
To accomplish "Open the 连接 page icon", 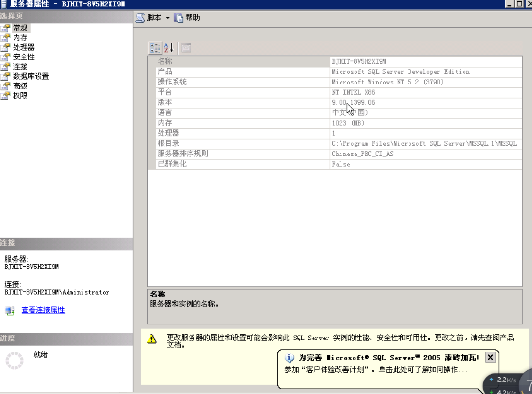I will tap(5, 67).
